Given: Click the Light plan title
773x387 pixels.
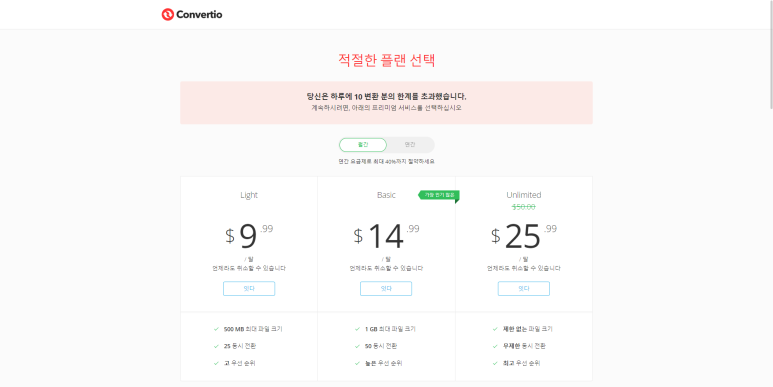Looking at the screenshot, I should click(249, 195).
